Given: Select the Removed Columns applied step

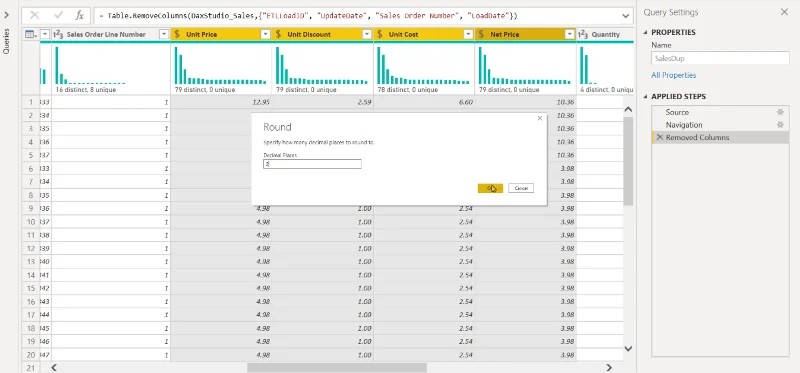Looking at the screenshot, I should tap(720, 138).
